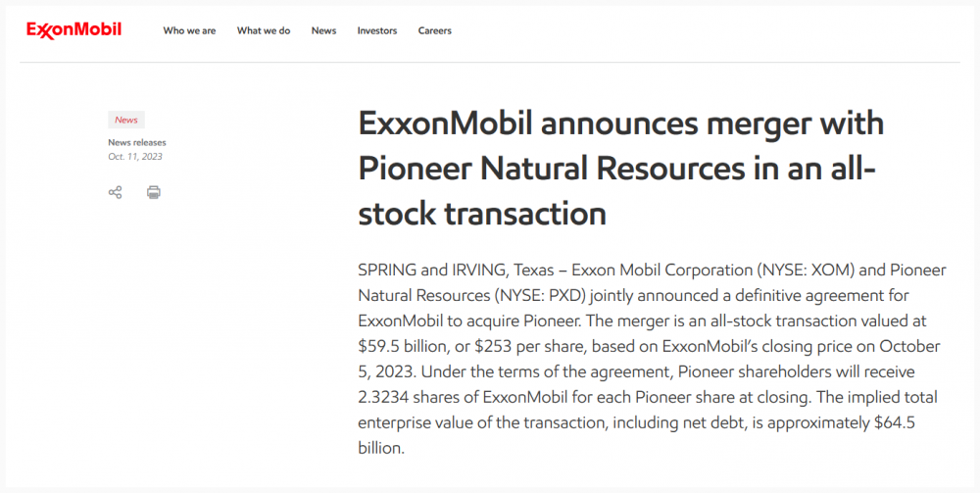Open the Investors navigation item
Image resolution: width=980 pixels, height=493 pixels.
(377, 30)
